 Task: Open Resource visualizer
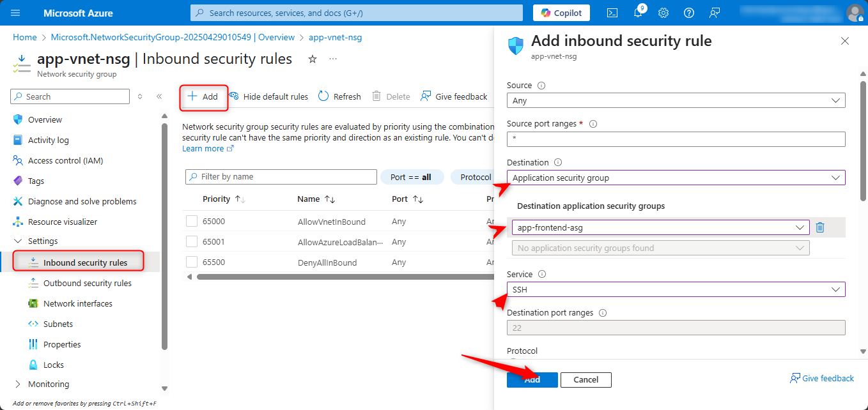point(63,222)
